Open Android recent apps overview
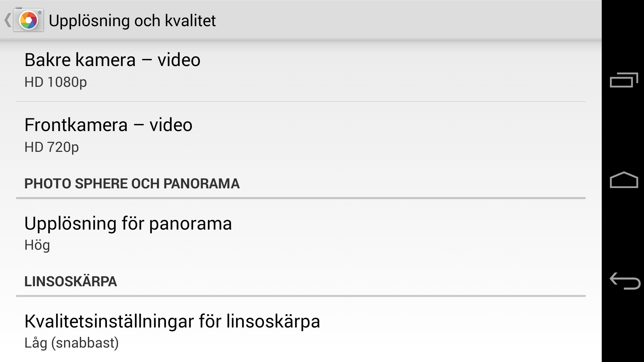The height and width of the screenshot is (362, 644). [624, 80]
